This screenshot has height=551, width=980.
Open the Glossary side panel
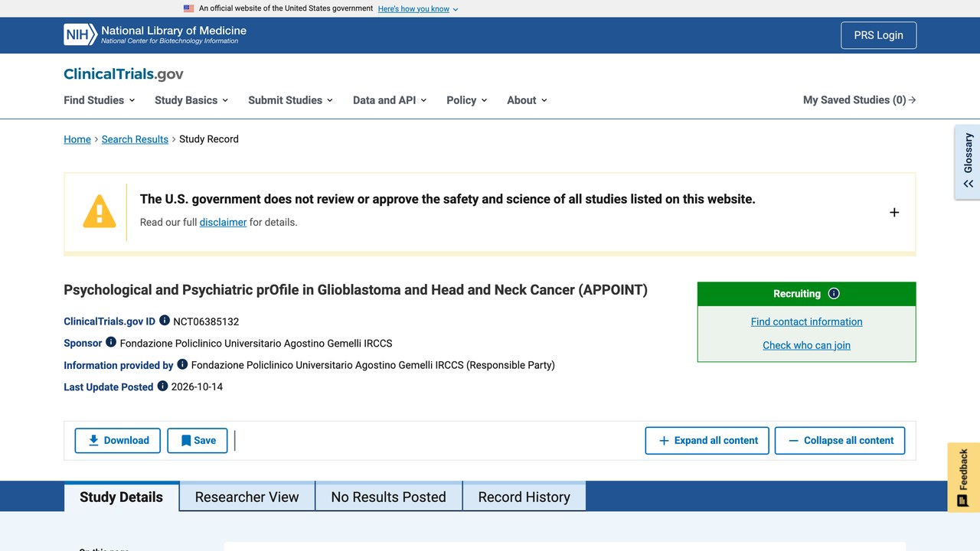pos(968,161)
